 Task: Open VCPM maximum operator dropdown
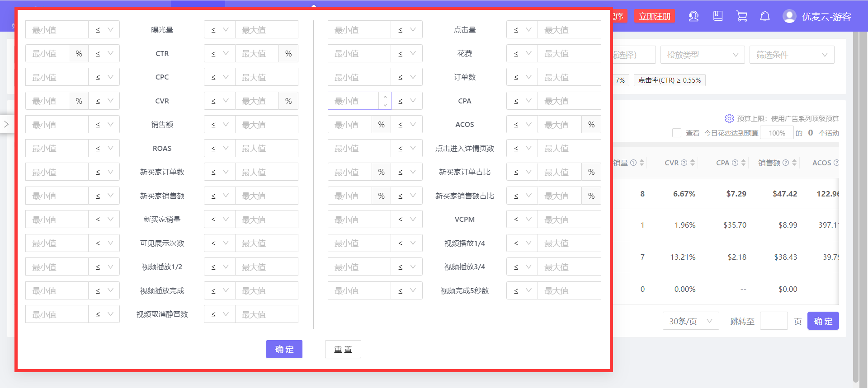tap(522, 220)
